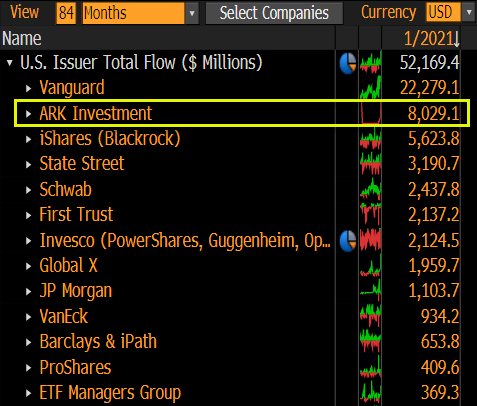Open the VanEck sparkline chart
The height and width of the screenshot is (406, 477).
(x=370, y=316)
